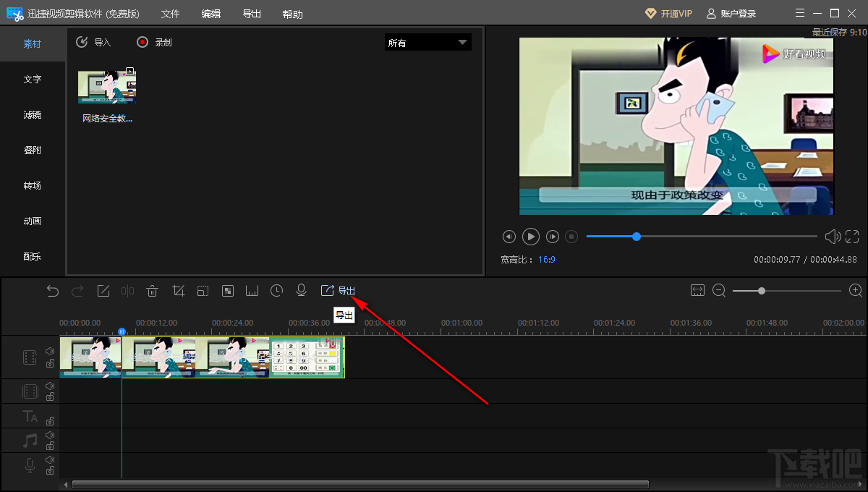Toggle lock on the text track
The width and height of the screenshot is (868, 492).
[50, 421]
